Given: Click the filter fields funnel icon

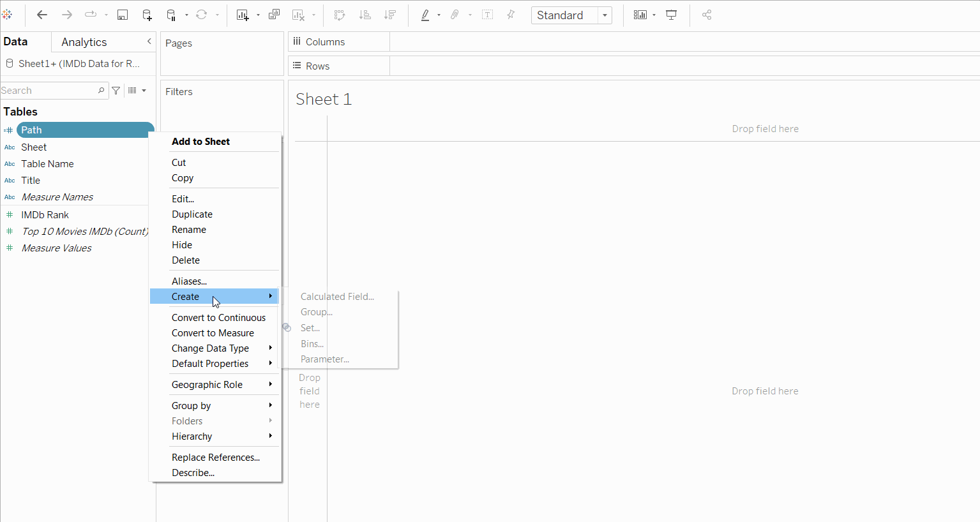Looking at the screenshot, I should click(x=116, y=91).
